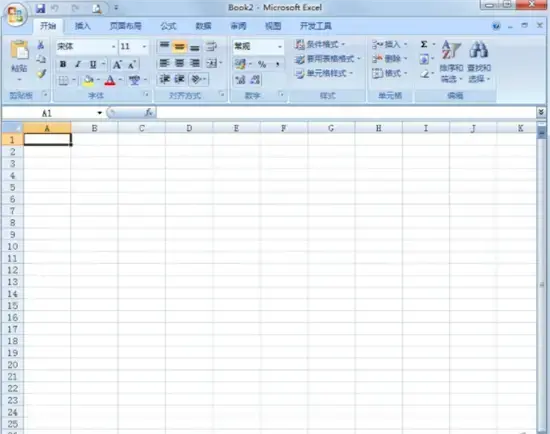The image size is (550, 434).
Task: Switch to the Data tab
Action: point(203,26)
